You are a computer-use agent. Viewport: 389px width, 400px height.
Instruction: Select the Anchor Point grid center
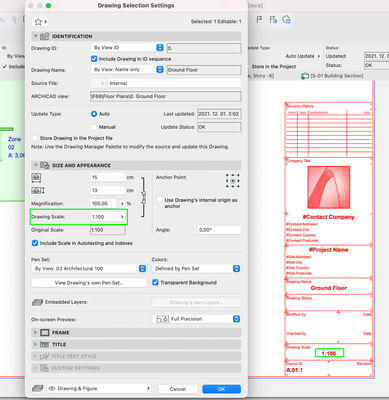click(x=233, y=181)
